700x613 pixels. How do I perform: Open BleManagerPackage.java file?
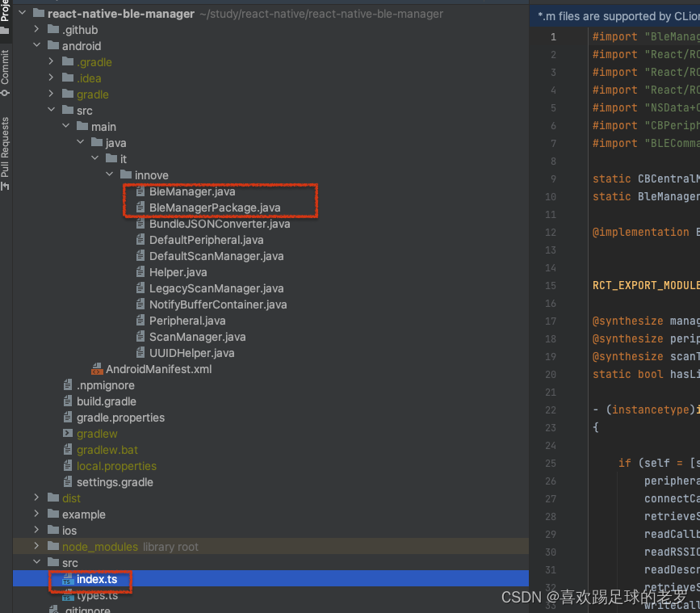coord(215,208)
